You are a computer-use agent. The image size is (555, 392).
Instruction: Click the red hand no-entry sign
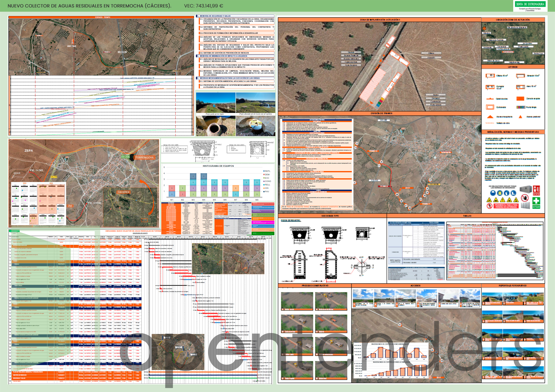click(x=525, y=198)
